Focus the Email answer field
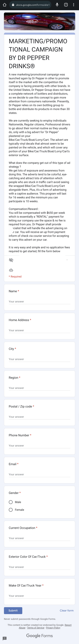The height and width of the screenshot is (644, 79). 39,474
